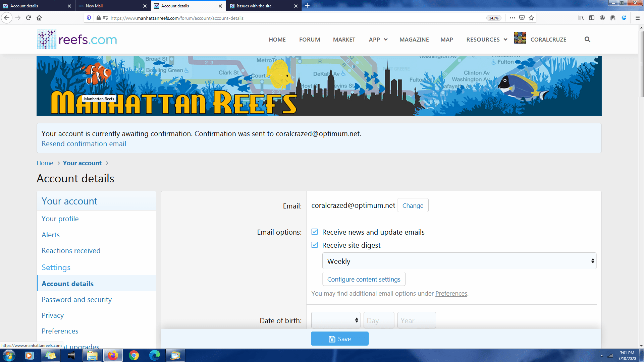Uncheck Receive news and update emails
This screenshot has height=362, width=644.
(x=315, y=232)
